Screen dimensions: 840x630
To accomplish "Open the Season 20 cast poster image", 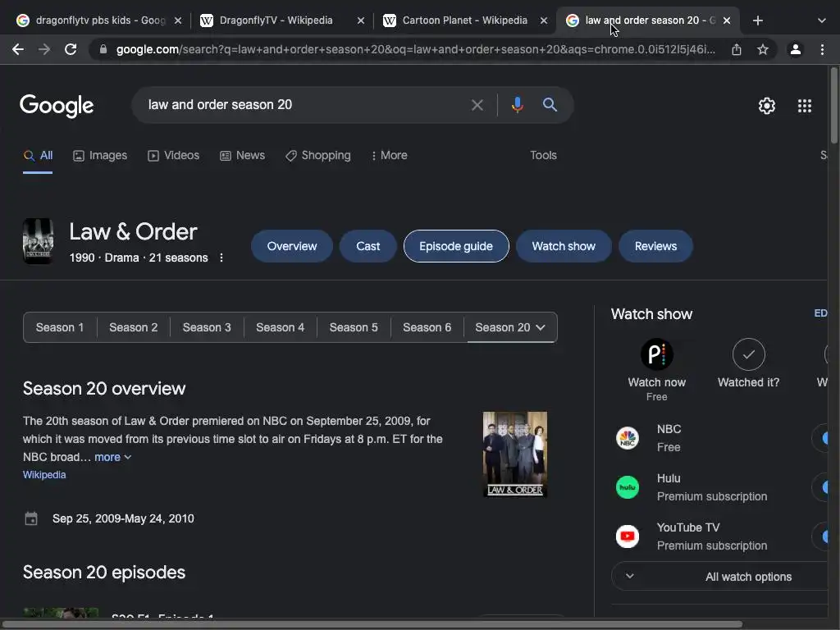I will [515, 454].
